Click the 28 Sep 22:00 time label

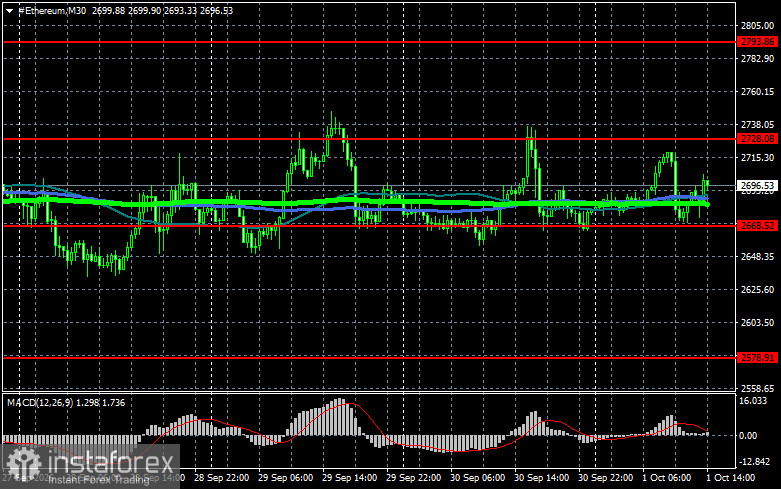click(222, 478)
